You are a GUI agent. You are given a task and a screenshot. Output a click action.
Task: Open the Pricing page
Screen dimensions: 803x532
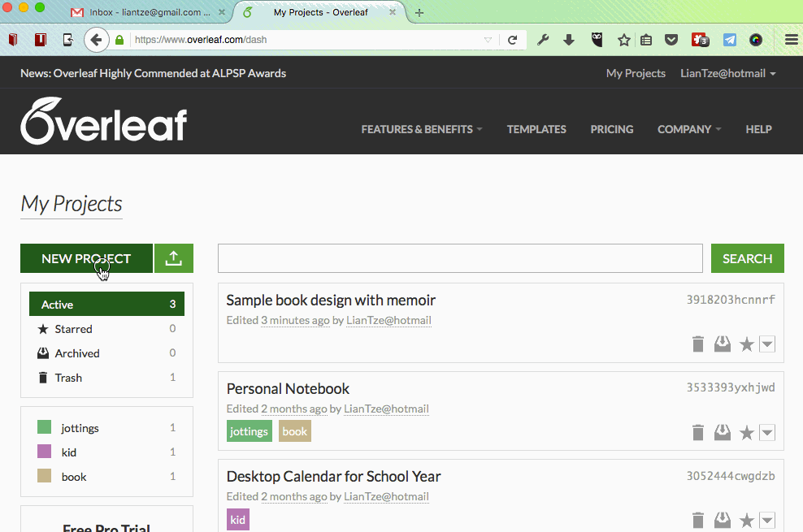click(x=611, y=129)
